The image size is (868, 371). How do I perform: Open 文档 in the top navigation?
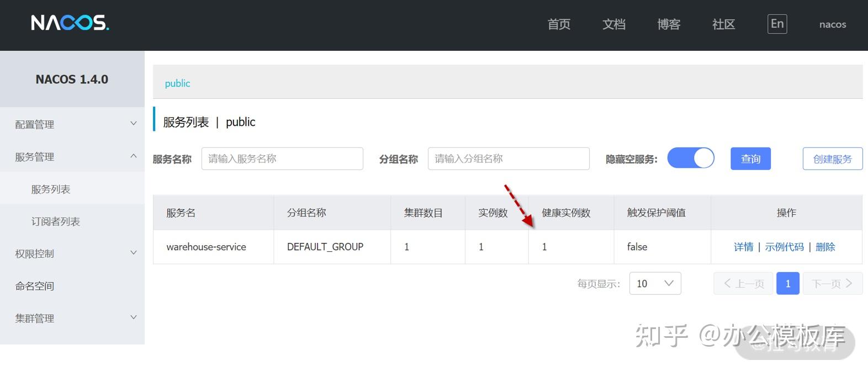click(x=613, y=24)
